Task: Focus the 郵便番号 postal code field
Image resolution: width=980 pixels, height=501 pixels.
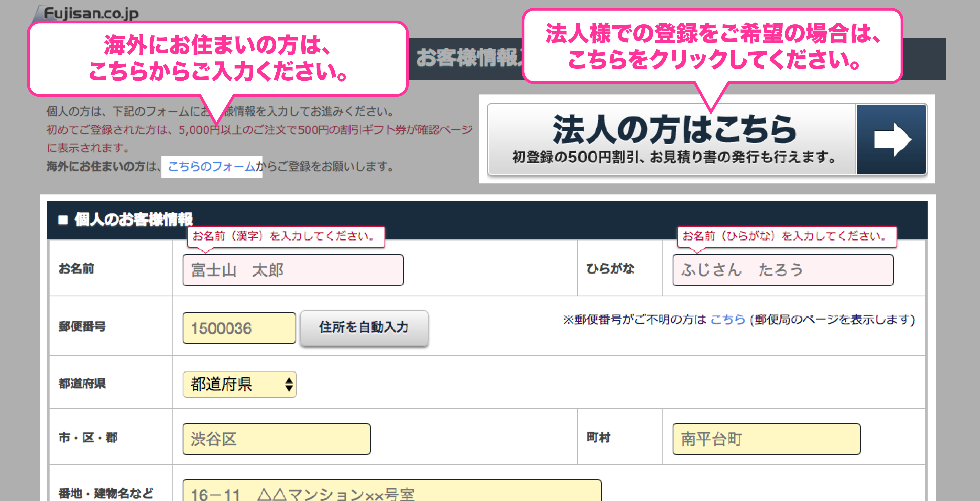Action: tap(239, 328)
